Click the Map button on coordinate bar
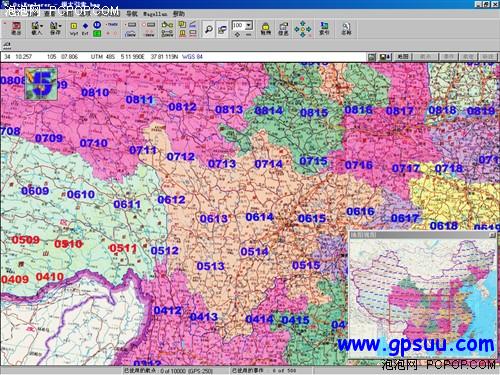This screenshot has height=375, width=500. pos(403,57)
